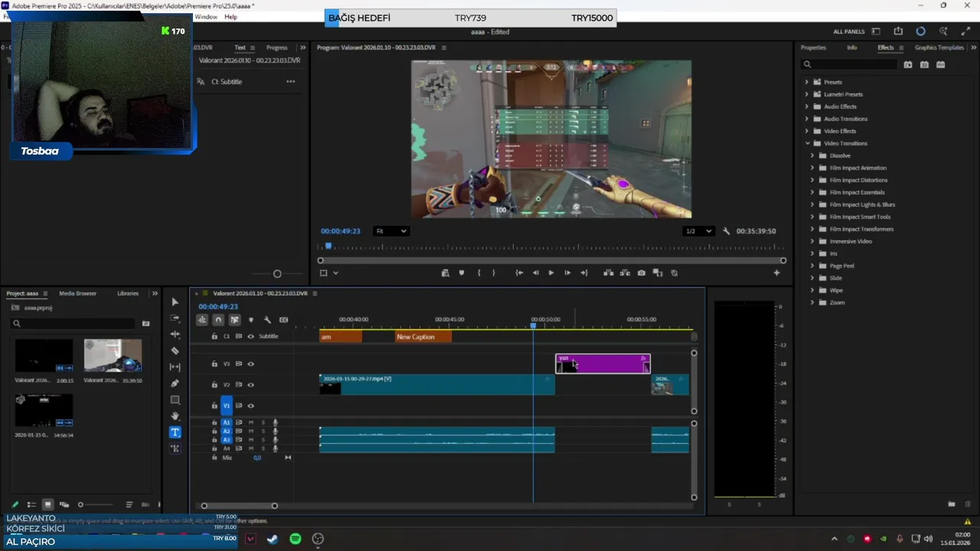The height and width of the screenshot is (551, 980).
Task: Open the Window menu
Action: [x=205, y=17]
